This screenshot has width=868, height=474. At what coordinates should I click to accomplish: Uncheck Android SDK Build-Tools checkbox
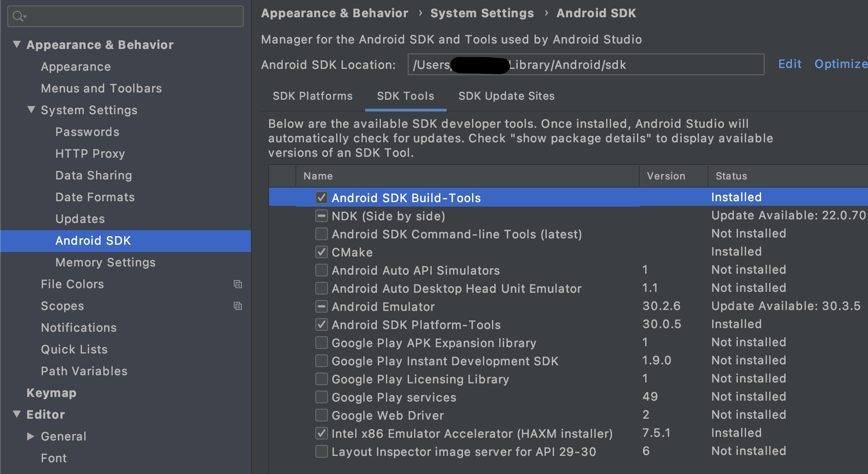[x=322, y=198]
